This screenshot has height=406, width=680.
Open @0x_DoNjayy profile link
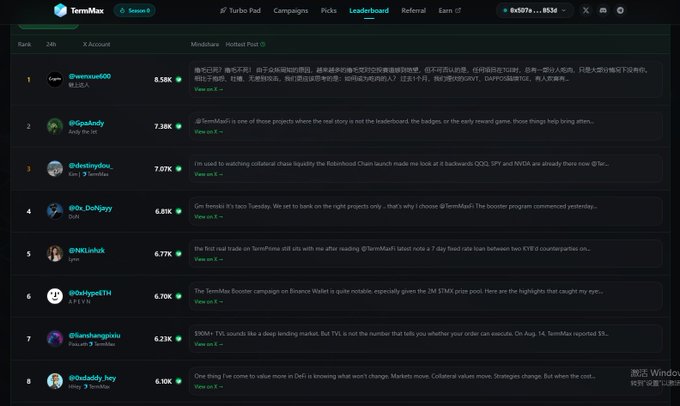[x=90, y=208]
